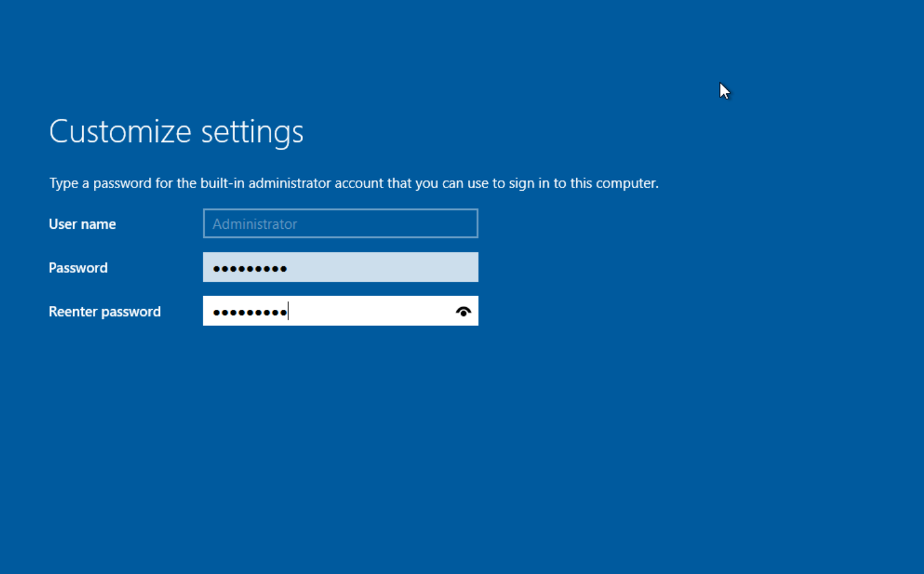Click the greyed-out 'Administrator' text
The height and width of the screenshot is (574, 924).
pyautogui.click(x=254, y=224)
